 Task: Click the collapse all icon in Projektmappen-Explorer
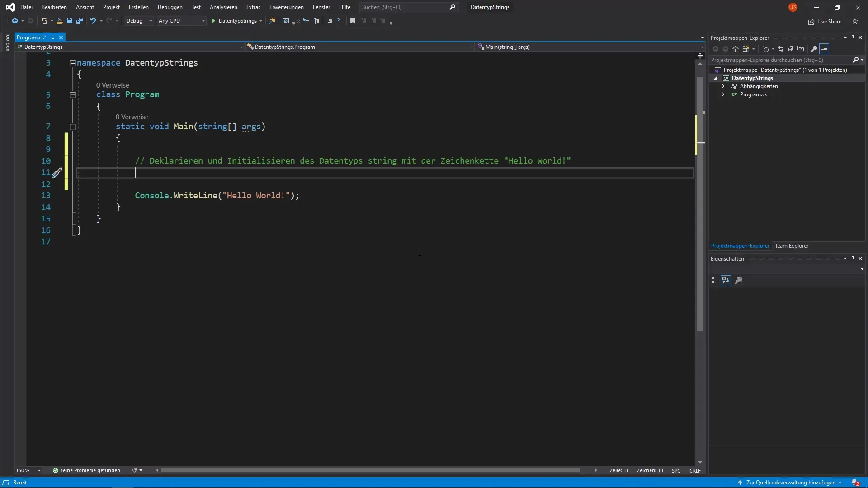791,49
